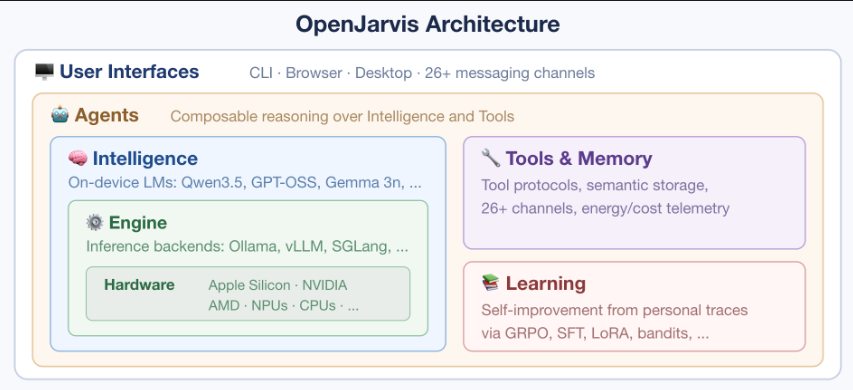Screen dimensions: 853x390
Task: Click the books icon beside Learning
Action: pyautogui.click(x=491, y=283)
